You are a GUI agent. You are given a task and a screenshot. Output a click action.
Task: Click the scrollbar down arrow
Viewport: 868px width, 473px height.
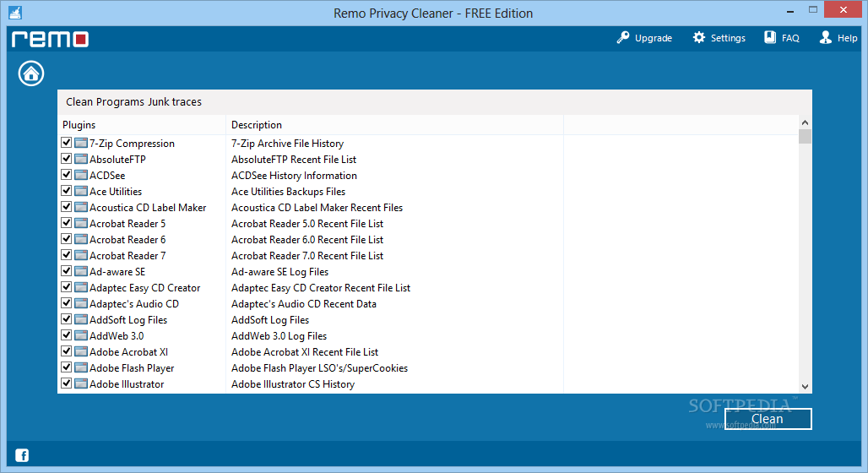805,387
